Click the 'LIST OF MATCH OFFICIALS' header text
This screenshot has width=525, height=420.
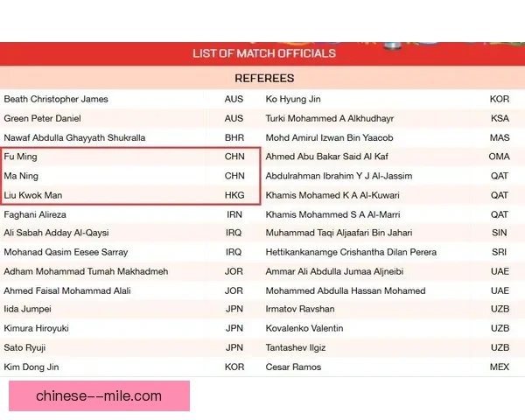pyautogui.click(x=264, y=53)
